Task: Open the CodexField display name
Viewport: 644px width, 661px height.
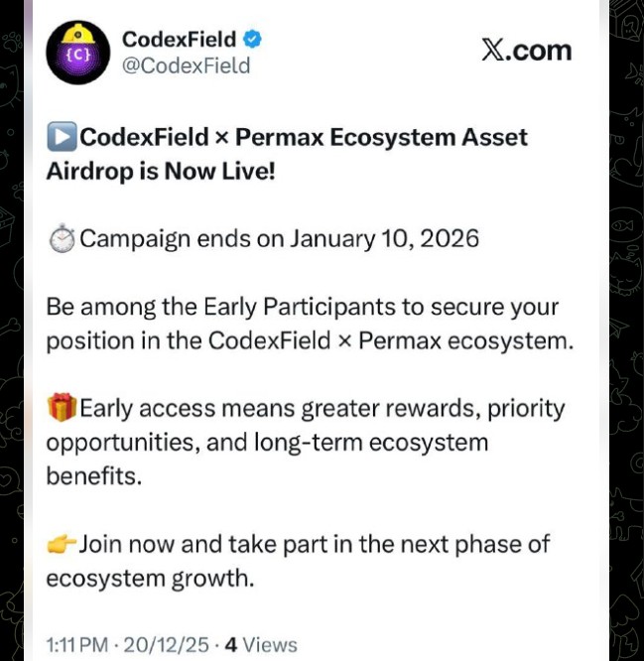Action: coord(180,40)
